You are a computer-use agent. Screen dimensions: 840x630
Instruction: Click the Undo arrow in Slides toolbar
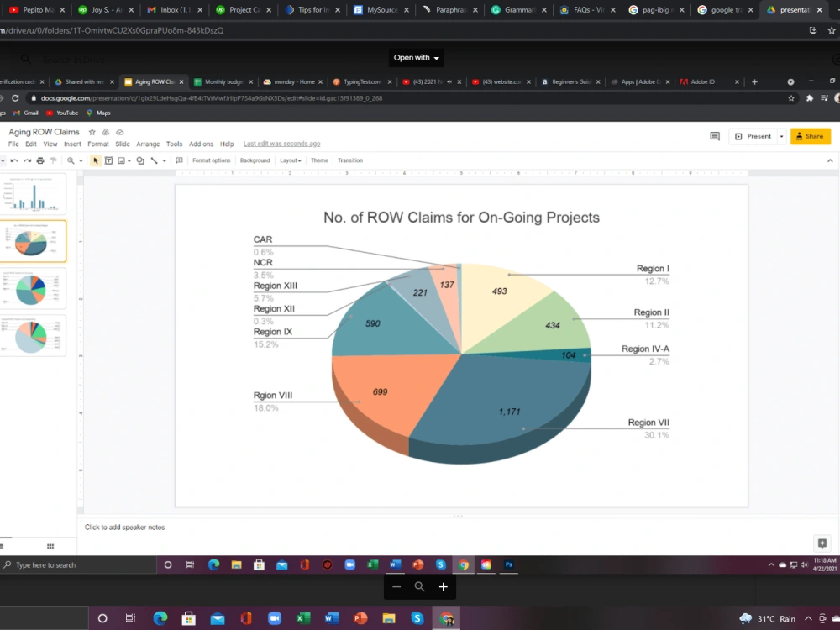tap(14, 160)
